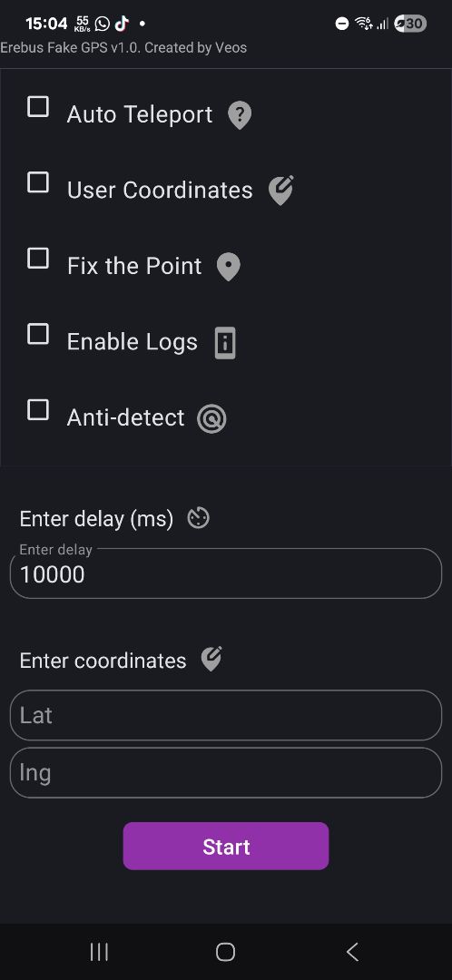
Task: Tap the delay timer clock icon
Action: pyautogui.click(x=199, y=519)
